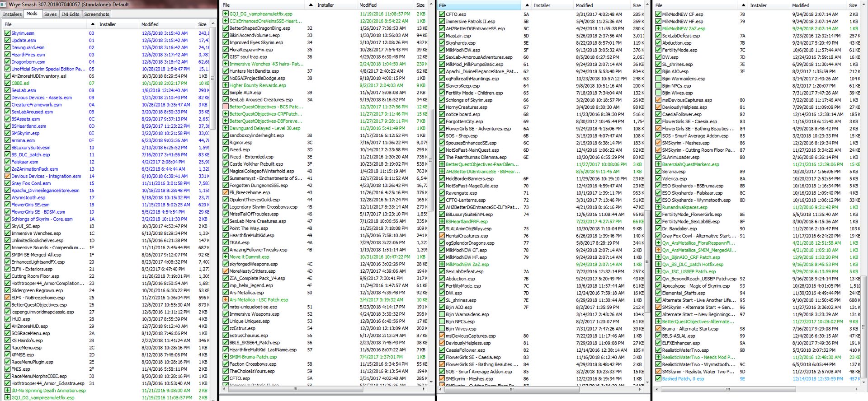Toggle the CBBE.esl checkbox
Viewport: 868px width, 401px height.
(x=8, y=83)
